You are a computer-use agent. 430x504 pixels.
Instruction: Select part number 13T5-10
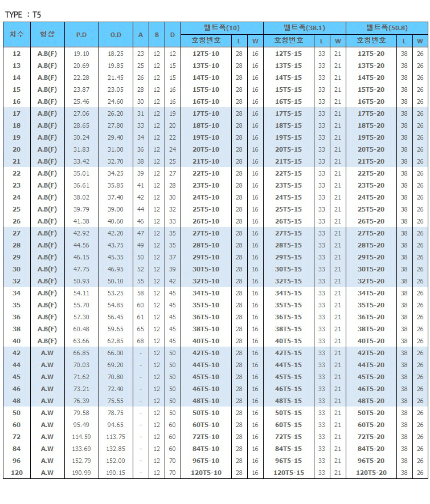click(x=206, y=66)
